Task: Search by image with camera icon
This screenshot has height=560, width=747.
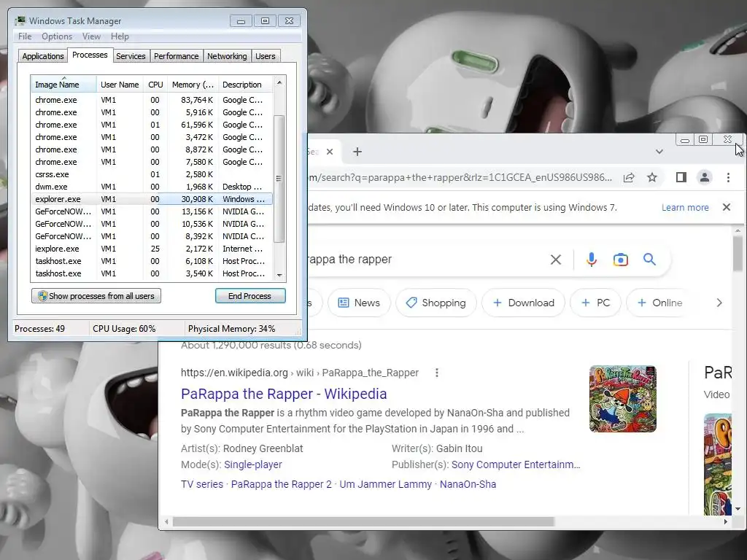Action: coord(620,260)
